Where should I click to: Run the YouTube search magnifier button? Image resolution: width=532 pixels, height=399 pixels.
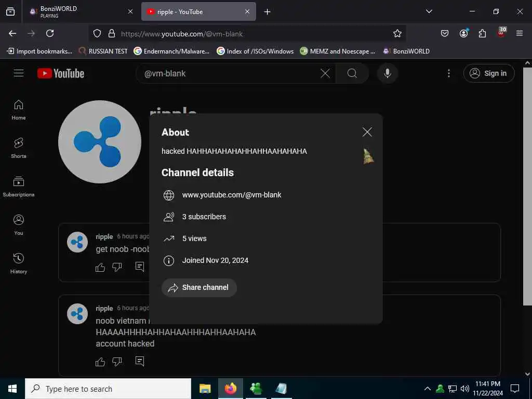(352, 73)
